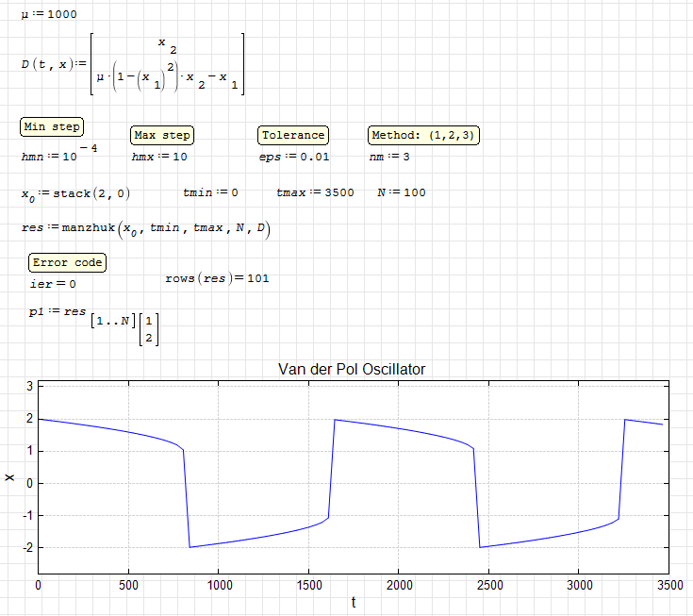Edit the tmax := 3500 definition

click(x=315, y=192)
